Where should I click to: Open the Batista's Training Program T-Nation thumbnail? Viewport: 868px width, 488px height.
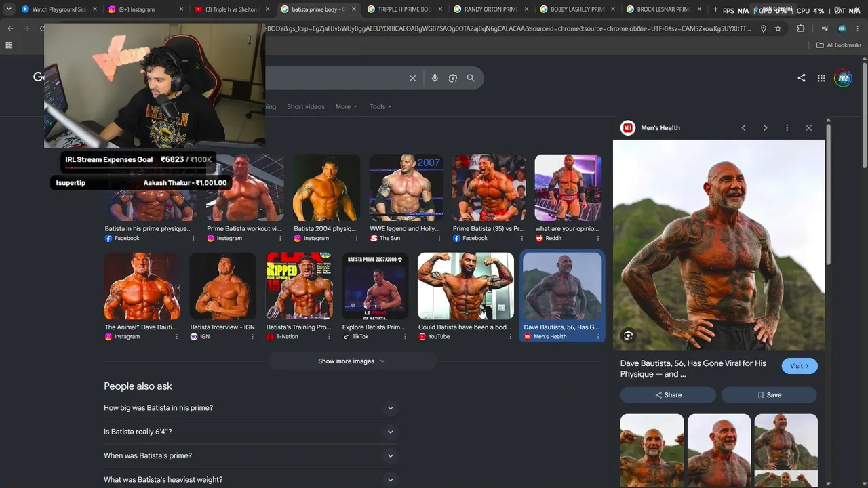(x=299, y=286)
